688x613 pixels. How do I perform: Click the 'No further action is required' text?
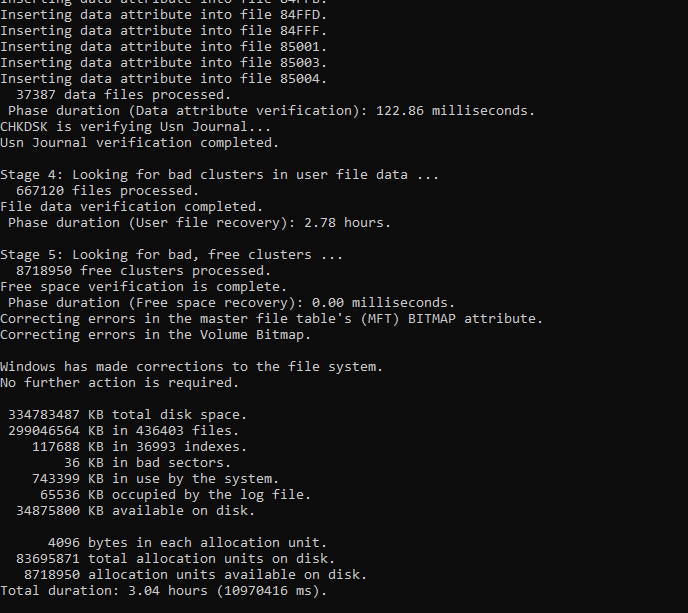pos(119,383)
